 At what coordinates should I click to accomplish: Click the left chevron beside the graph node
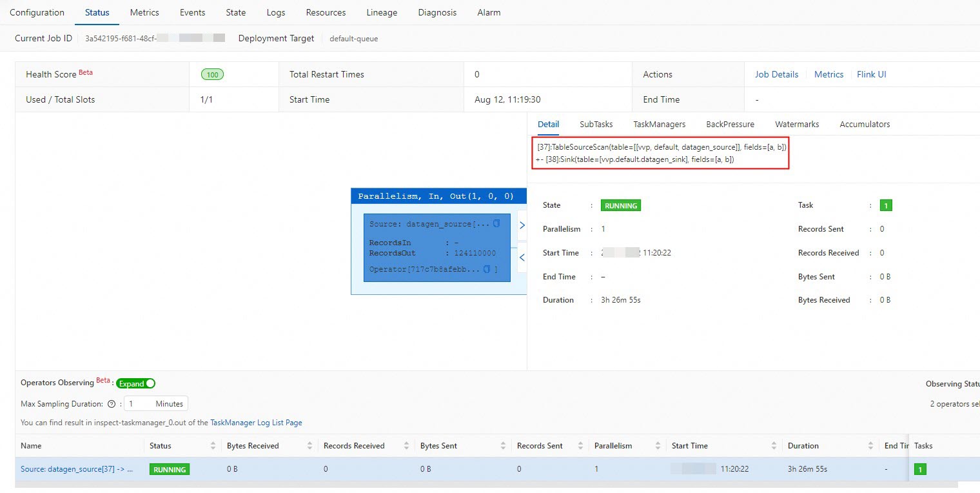point(522,257)
